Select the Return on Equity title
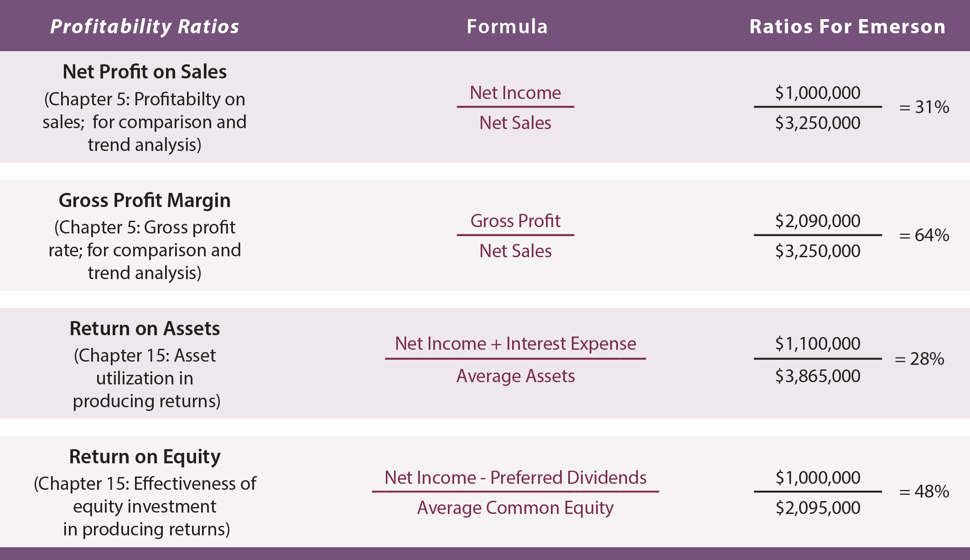The image size is (970, 560). click(x=145, y=456)
